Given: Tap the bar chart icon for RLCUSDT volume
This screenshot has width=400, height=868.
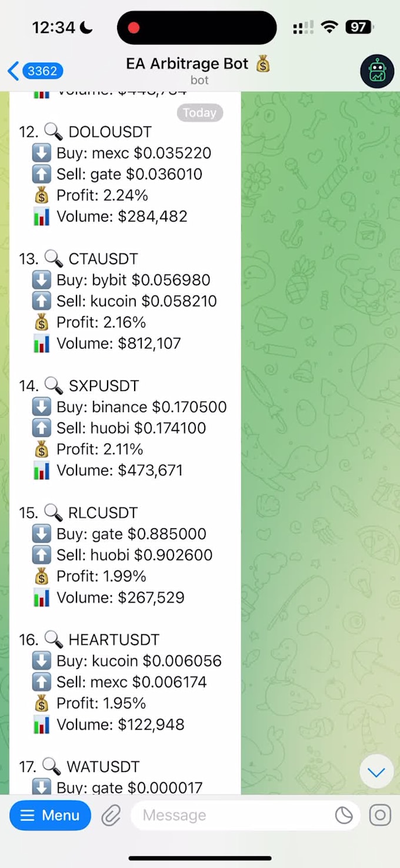Looking at the screenshot, I should click(x=41, y=598).
